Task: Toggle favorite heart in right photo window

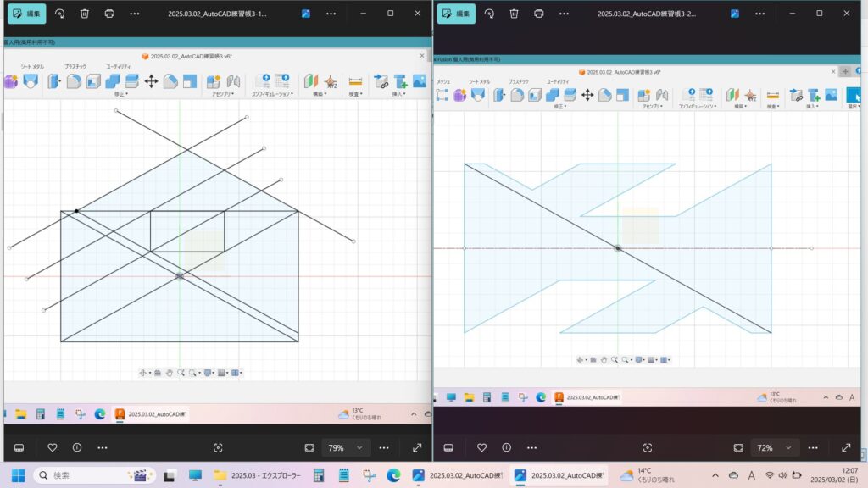Action: (x=481, y=447)
